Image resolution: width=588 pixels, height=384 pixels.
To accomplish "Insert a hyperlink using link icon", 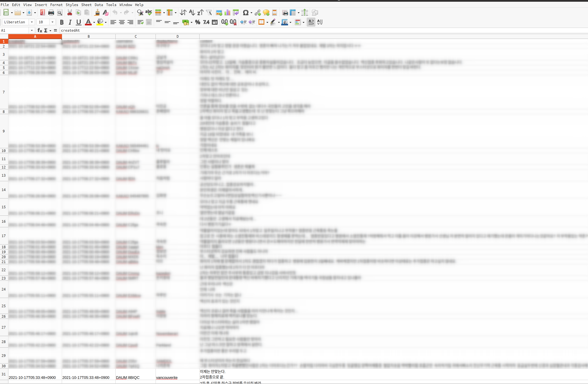I will pyautogui.click(x=258, y=13).
